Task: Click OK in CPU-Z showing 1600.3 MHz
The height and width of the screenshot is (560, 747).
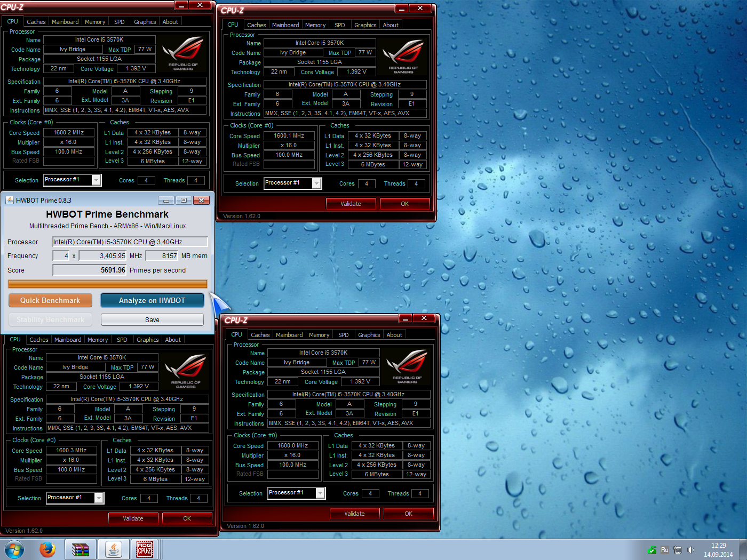Action: (x=187, y=518)
